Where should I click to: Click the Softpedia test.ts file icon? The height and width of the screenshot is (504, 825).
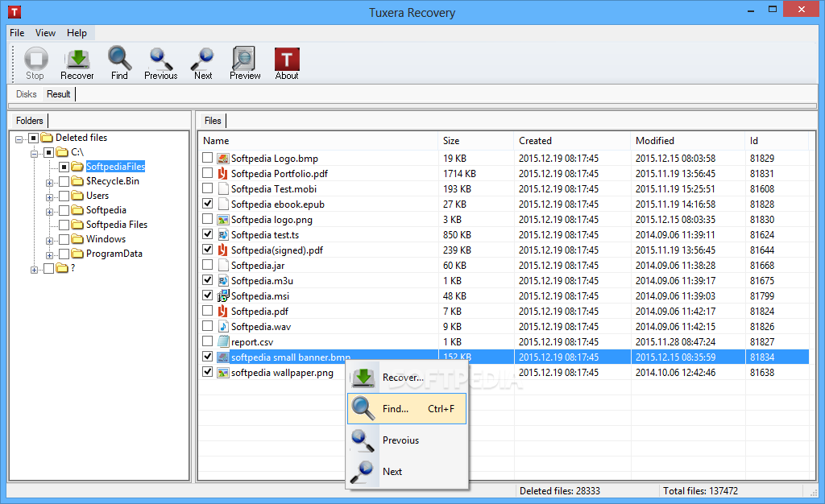(223, 235)
